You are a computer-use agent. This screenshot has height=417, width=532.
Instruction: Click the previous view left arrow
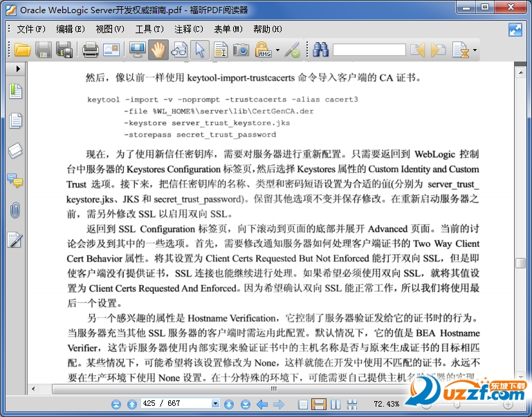click(x=262, y=404)
